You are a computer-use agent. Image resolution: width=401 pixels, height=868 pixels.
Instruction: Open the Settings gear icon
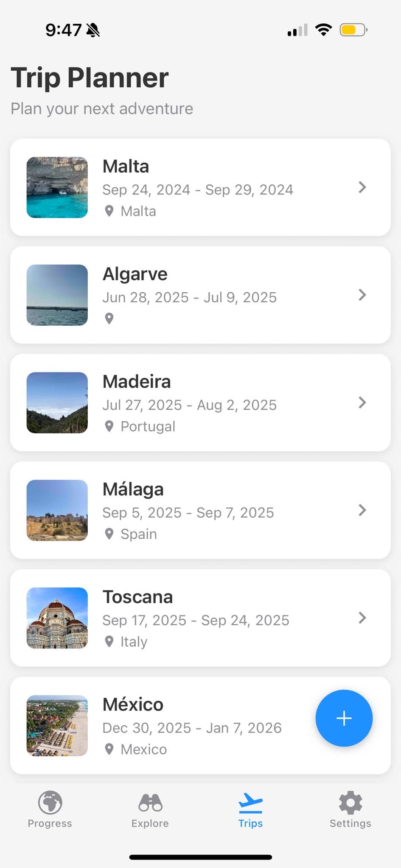[351, 802]
